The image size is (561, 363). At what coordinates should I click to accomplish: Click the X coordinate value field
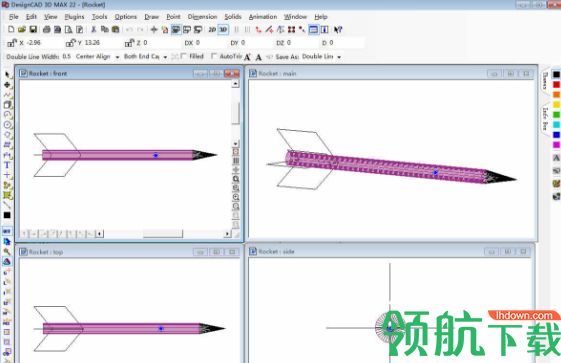tap(41, 43)
